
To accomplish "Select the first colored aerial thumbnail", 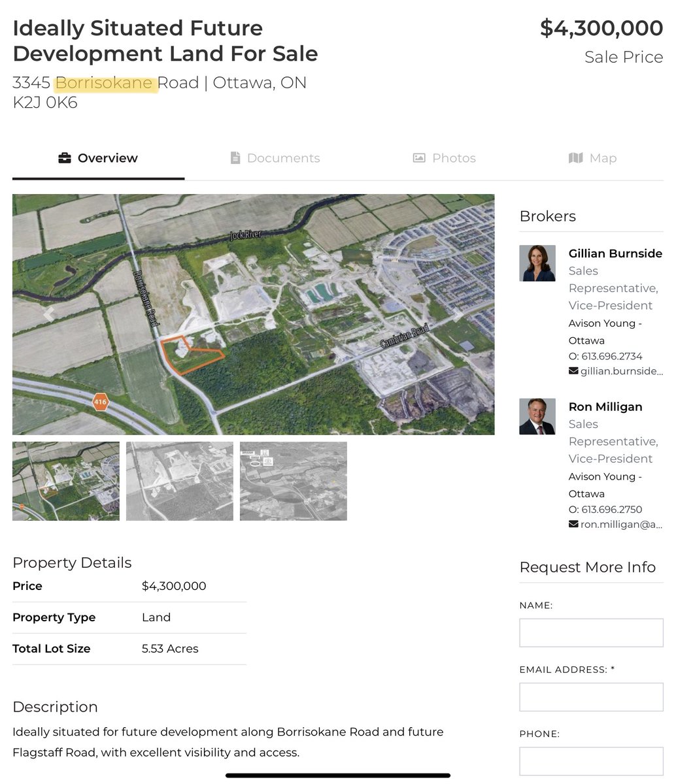I will (66, 481).
